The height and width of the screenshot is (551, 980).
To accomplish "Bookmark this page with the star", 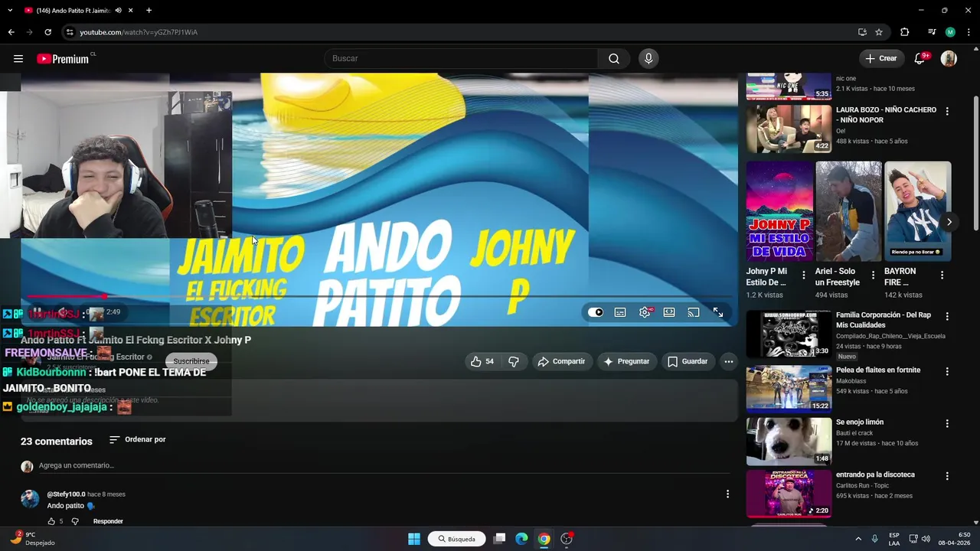I will (x=879, y=32).
